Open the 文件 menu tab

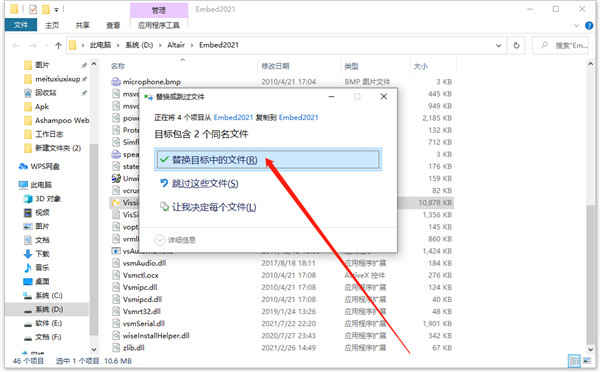coord(21,25)
